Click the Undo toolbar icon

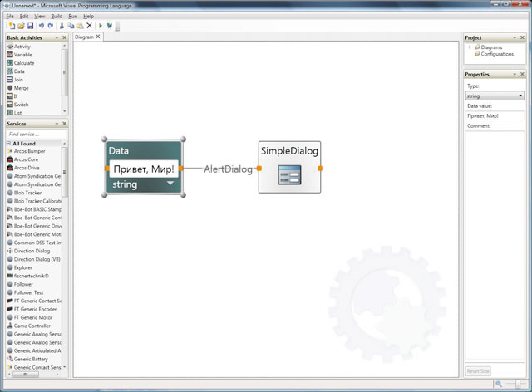42,27
